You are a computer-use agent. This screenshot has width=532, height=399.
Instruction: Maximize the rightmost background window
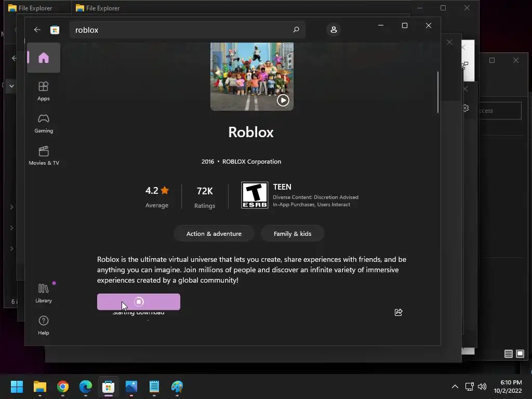tap(492, 60)
